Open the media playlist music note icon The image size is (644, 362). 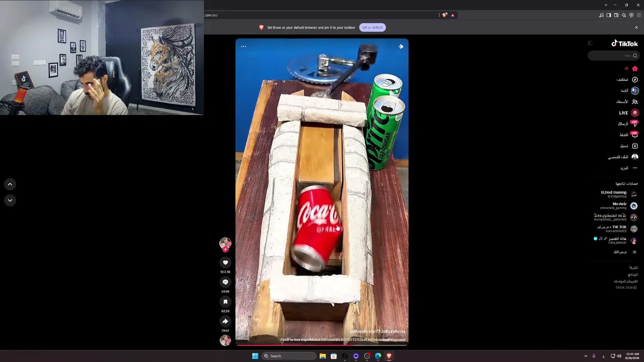[601, 15]
